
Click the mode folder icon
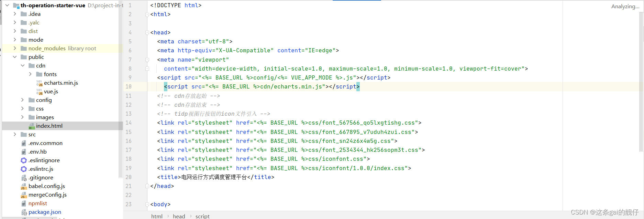(x=24, y=40)
